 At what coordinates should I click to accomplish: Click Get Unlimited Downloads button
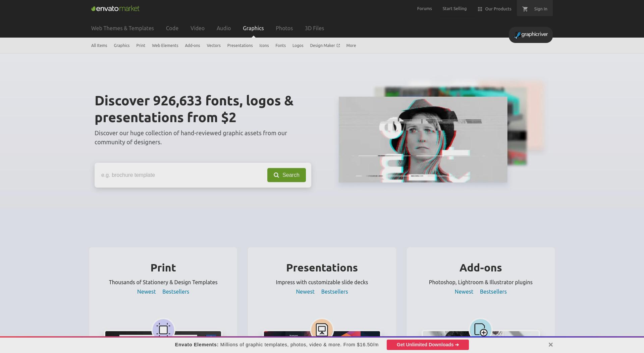point(428,345)
